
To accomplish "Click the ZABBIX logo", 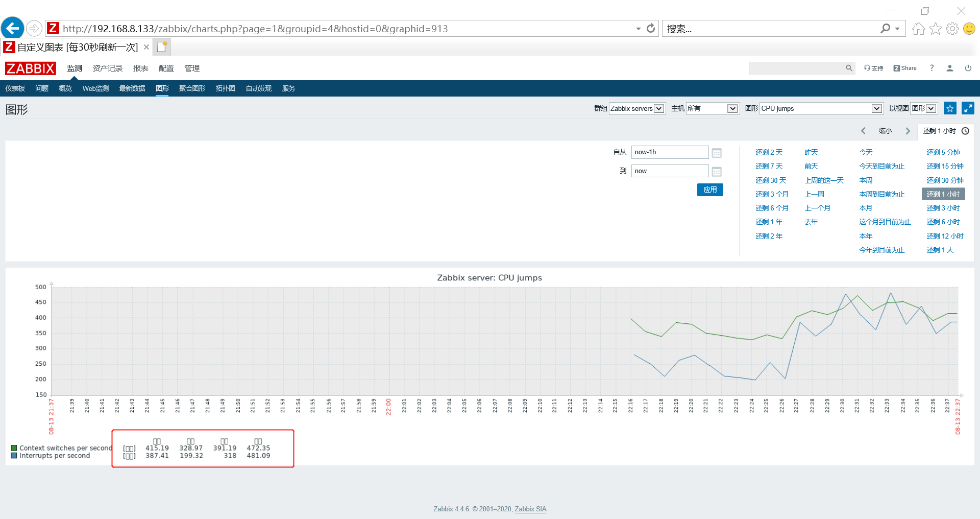I will (31, 68).
